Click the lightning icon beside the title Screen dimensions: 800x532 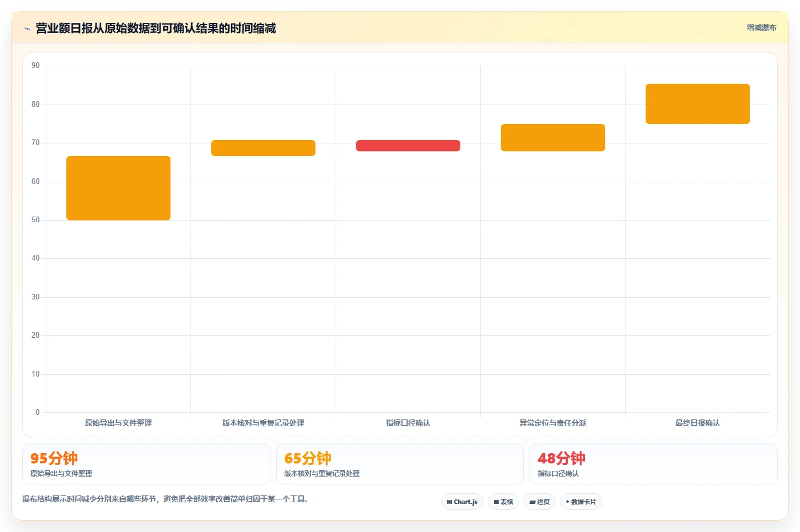pos(27,29)
